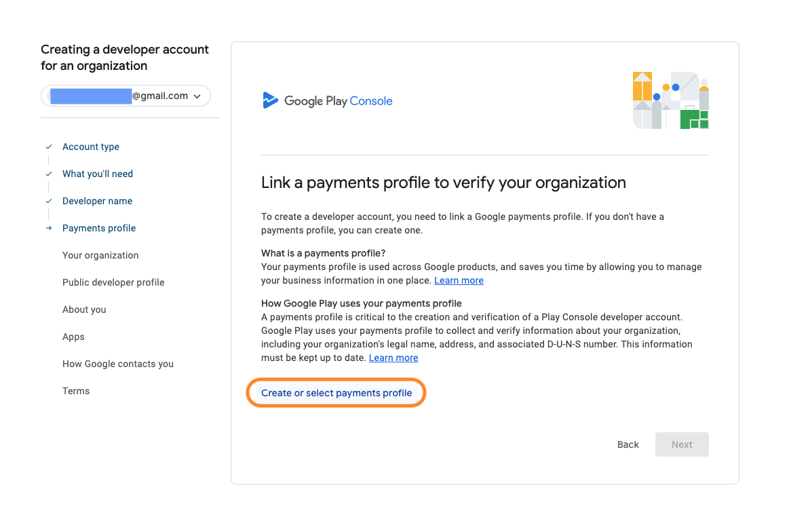Click the heading 'Link a payments profile to verify your organization'
791x532 pixels.
[x=444, y=183]
